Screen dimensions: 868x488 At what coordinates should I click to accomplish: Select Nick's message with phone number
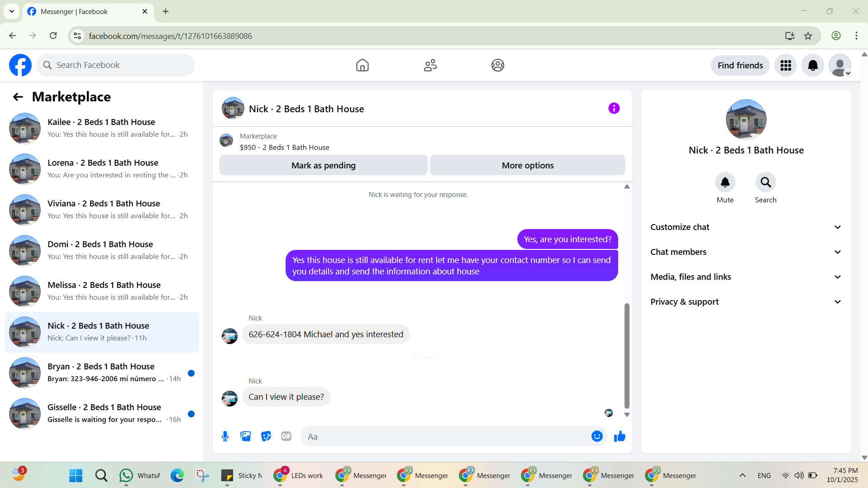(x=326, y=335)
